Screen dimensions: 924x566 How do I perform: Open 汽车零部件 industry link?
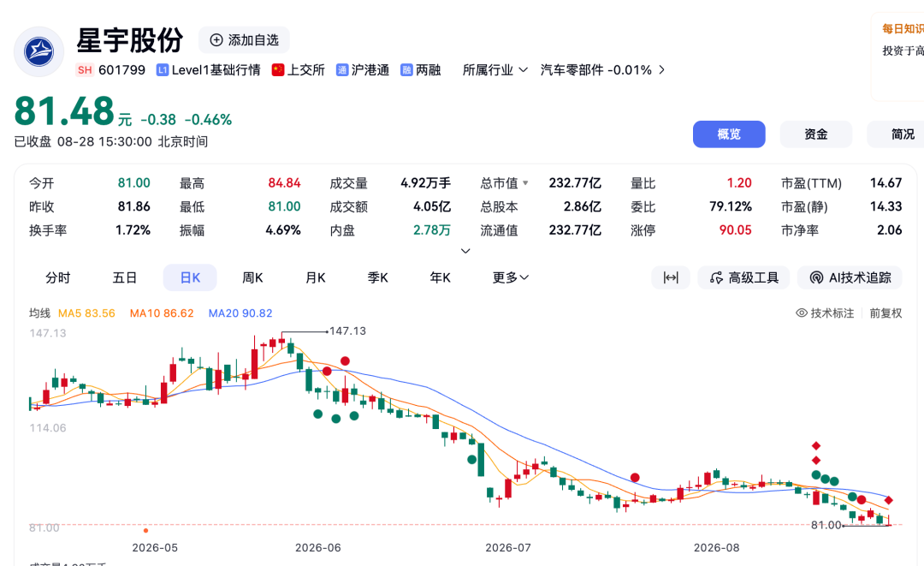pyautogui.click(x=595, y=70)
